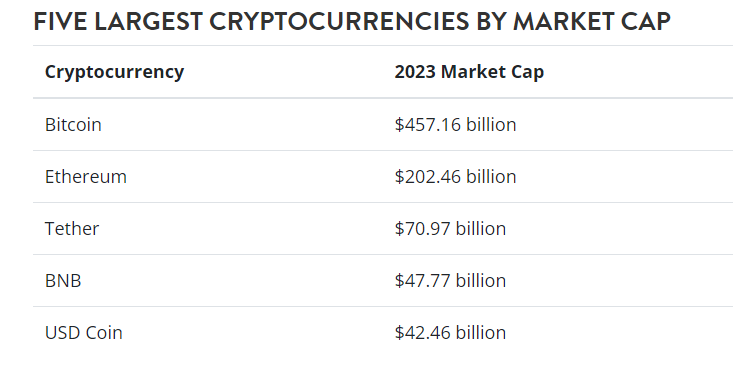Select the $70.97 billion value
This screenshot has height=367, width=748.
click(450, 228)
